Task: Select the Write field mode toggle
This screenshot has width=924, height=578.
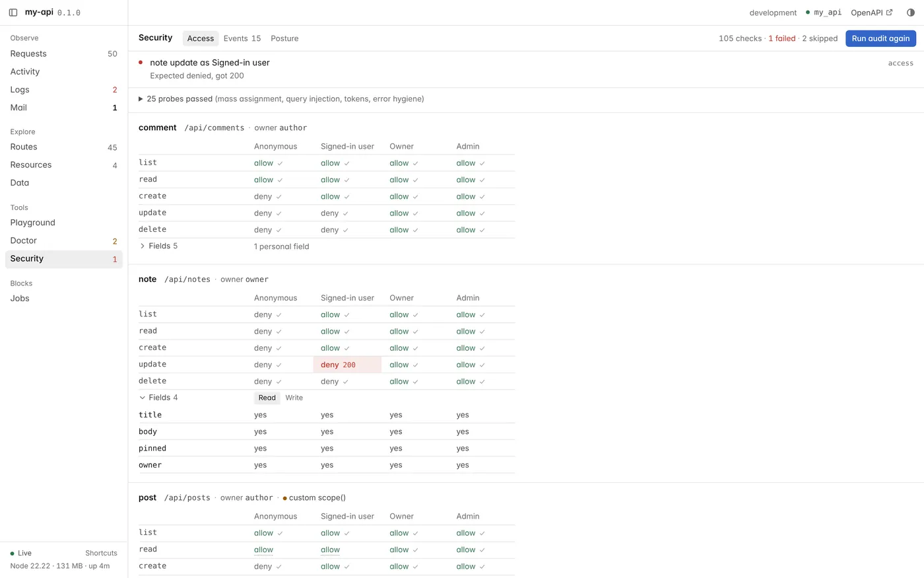Action: coord(294,398)
